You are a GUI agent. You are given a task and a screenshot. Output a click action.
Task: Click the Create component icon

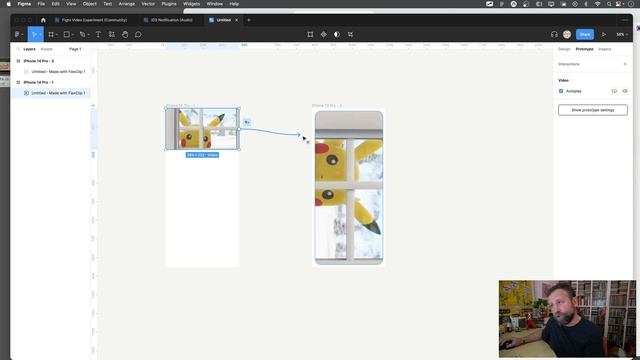pos(324,35)
